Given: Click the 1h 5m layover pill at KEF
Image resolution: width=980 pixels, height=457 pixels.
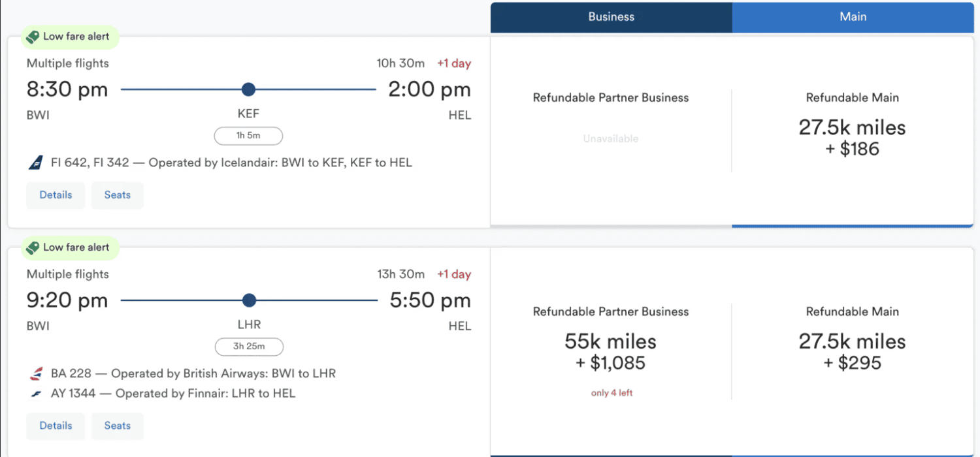Looking at the screenshot, I should click(248, 136).
